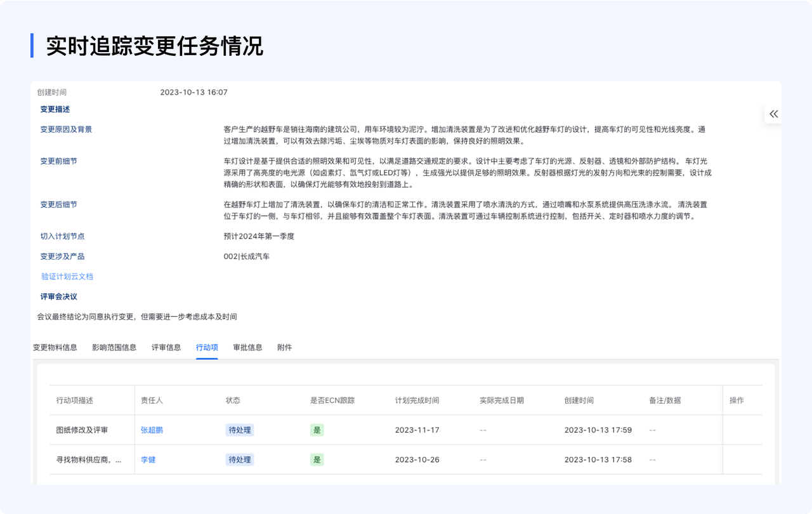Select the 图纸修改及评审 action item cell
The image size is (812, 514).
click(92, 430)
